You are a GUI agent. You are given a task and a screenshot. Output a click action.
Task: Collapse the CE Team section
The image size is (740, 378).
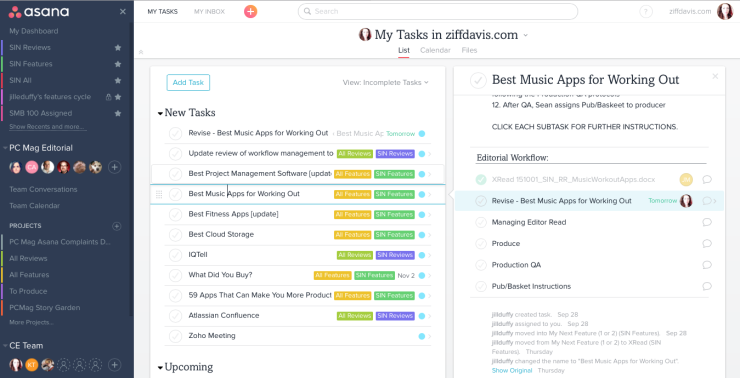tap(5, 346)
